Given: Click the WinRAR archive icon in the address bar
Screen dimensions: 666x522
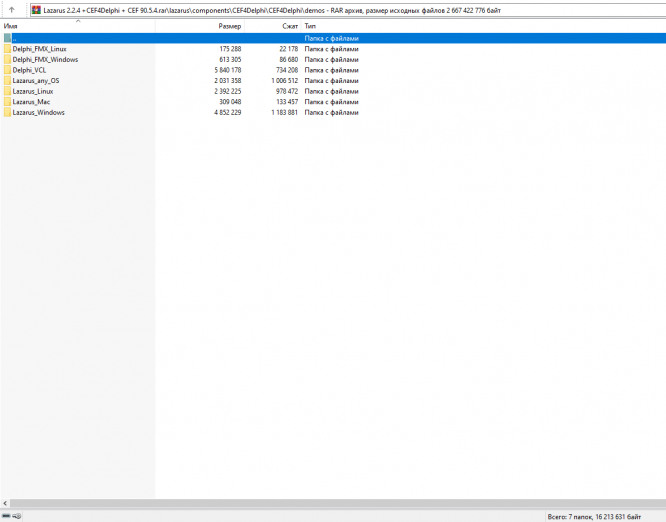Looking at the screenshot, I should 37,10.
